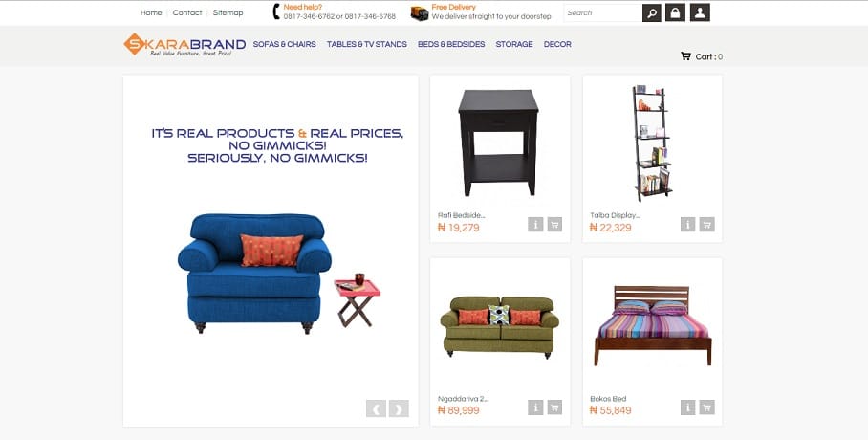The height and width of the screenshot is (440, 868).
Task: Show info for Rafi Bedside
Action: coord(535,225)
